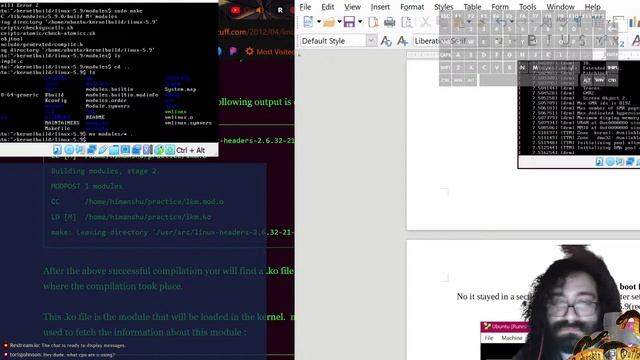Toggle Superscript formatting in Writer
Image resolution: width=640 pixels, height=360 pixels.
601,40
